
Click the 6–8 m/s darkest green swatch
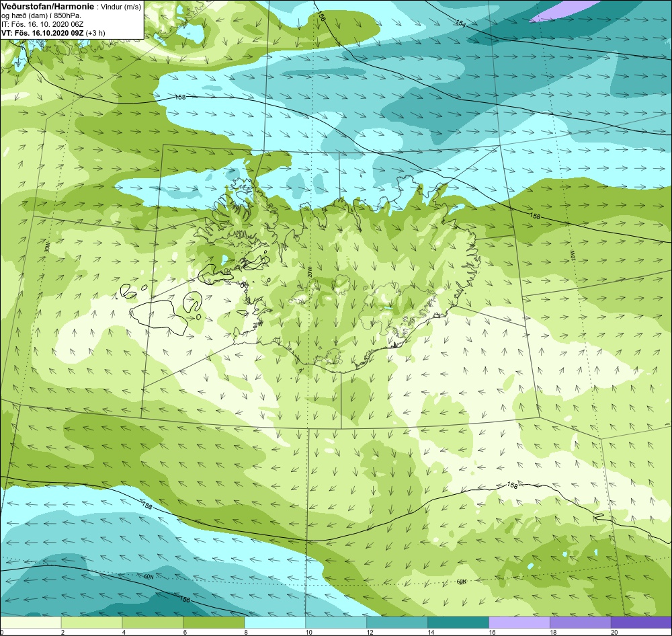(x=214, y=622)
